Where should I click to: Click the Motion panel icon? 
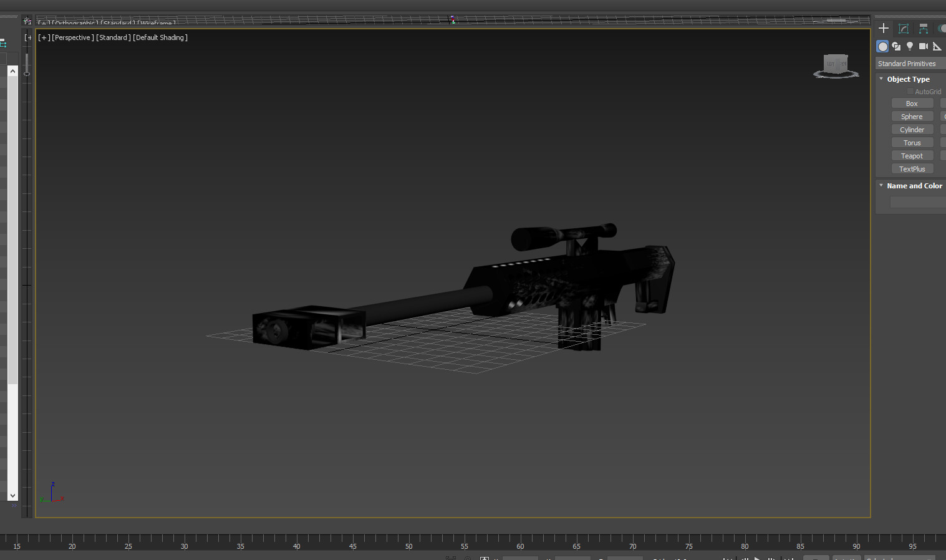(943, 28)
